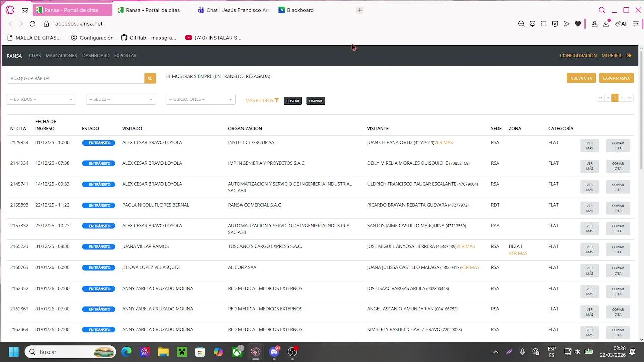This screenshot has height=362, width=644.
Task: Open the browser downloads icon
Action: (x=606, y=24)
